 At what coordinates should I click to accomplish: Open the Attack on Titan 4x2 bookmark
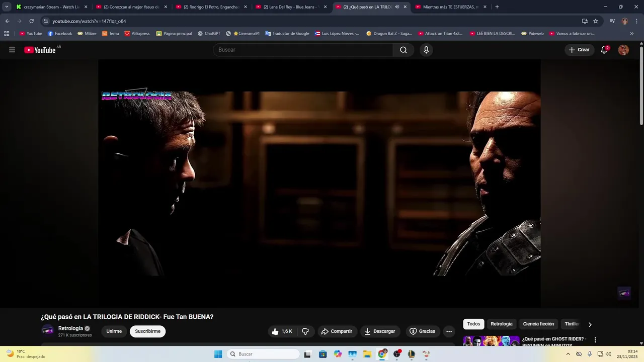point(440,34)
